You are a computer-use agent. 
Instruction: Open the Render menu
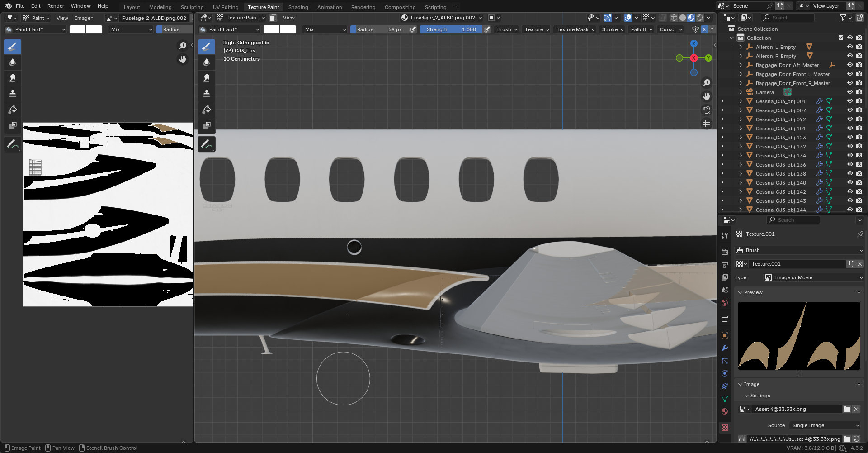pos(56,6)
